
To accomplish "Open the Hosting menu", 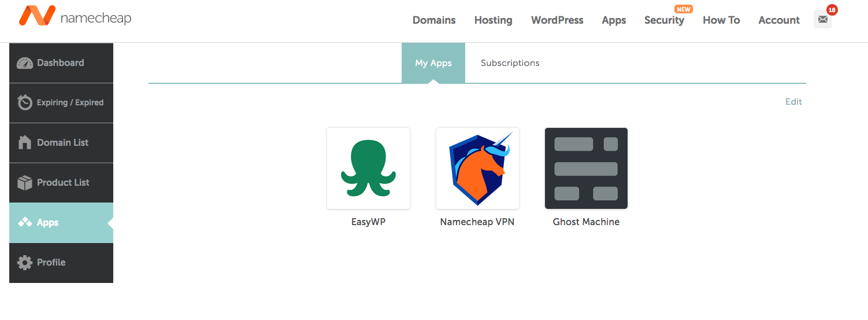I will [x=493, y=20].
